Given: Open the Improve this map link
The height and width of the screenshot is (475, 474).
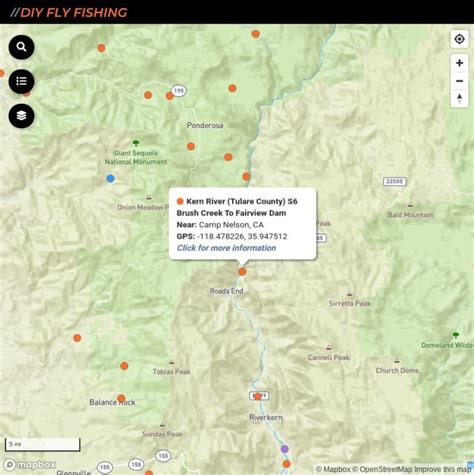Looking at the screenshot, I should [443, 469].
